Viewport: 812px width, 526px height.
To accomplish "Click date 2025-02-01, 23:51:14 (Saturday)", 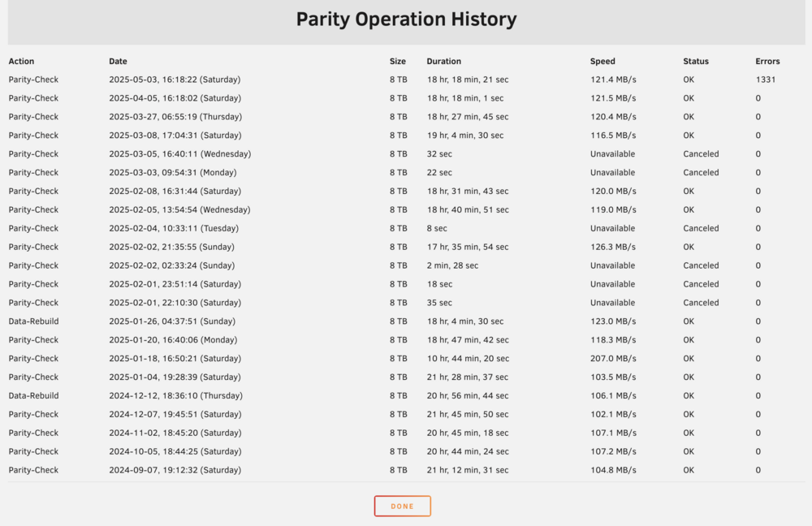I will coord(175,284).
